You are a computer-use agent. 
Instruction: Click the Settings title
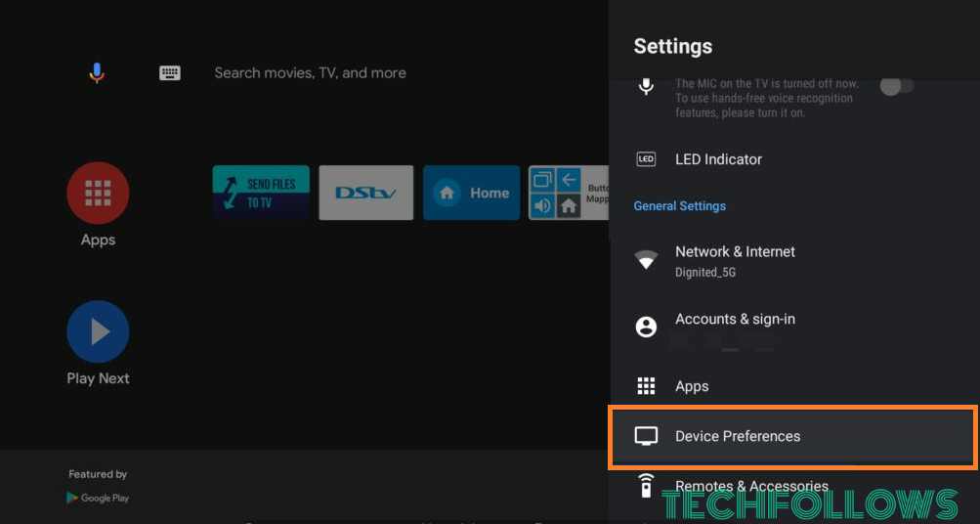coord(672,46)
